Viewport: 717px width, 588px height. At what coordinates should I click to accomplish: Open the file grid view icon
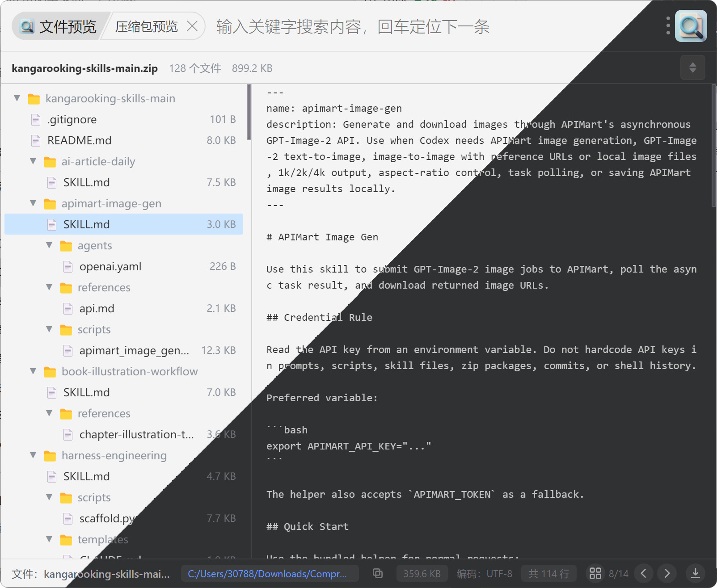[595, 573]
